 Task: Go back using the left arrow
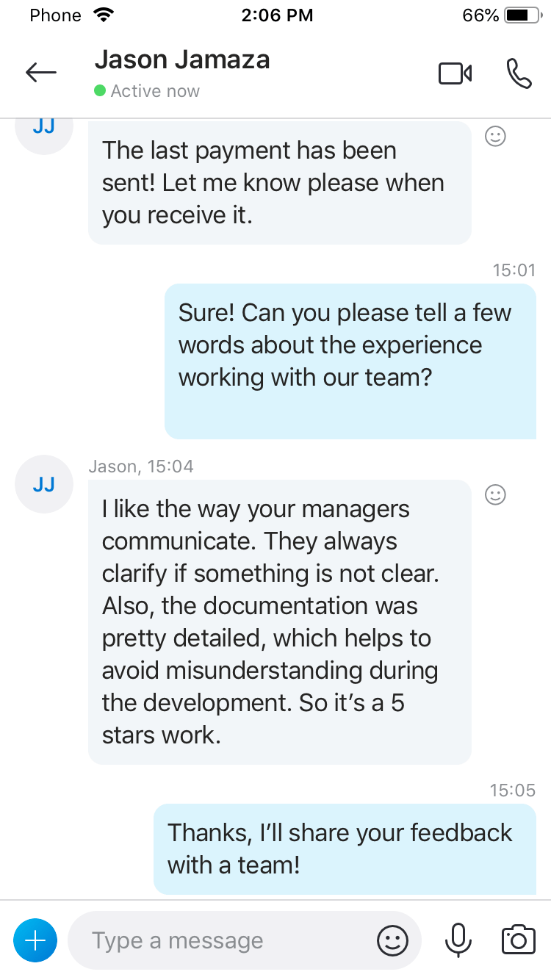pyautogui.click(x=40, y=72)
